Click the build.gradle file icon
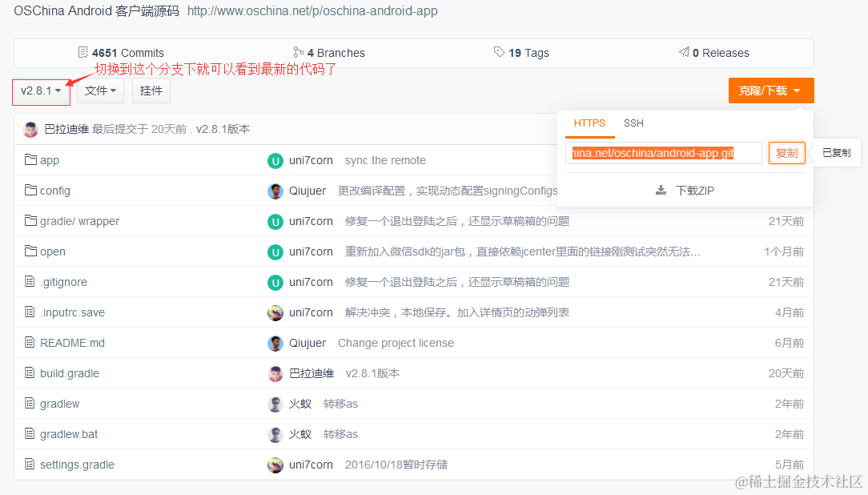This screenshot has height=495, width=868. pos(30,373)
